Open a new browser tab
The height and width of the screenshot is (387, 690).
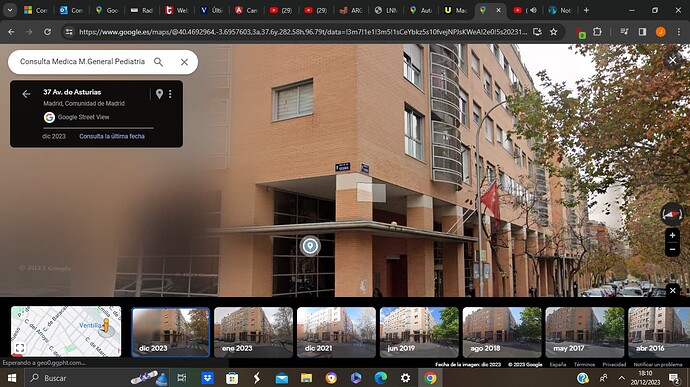(586, 10)
